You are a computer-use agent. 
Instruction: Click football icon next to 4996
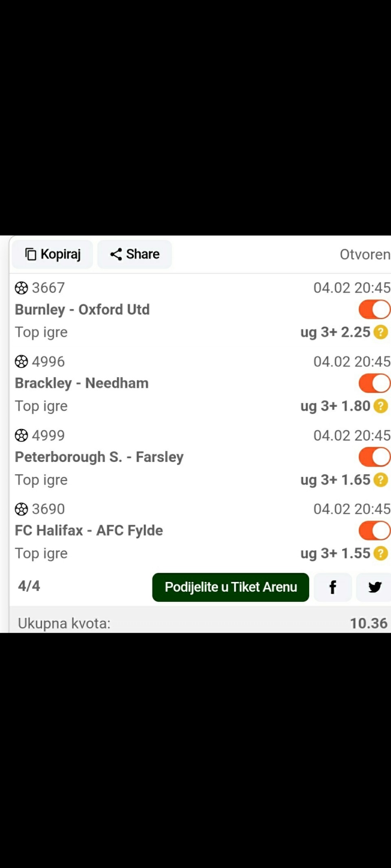[x=21, y=362]
